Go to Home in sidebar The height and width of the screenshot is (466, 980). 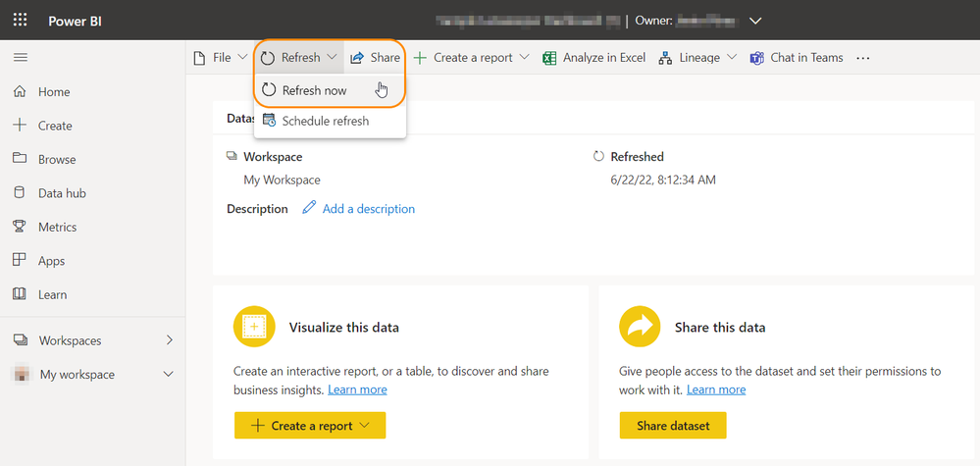pyautogui.click(x=53, y=92)
